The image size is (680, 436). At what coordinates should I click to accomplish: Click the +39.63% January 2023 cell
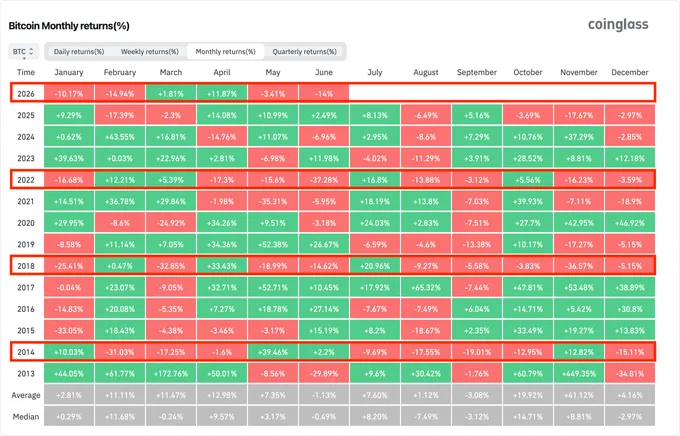[69, 158]
